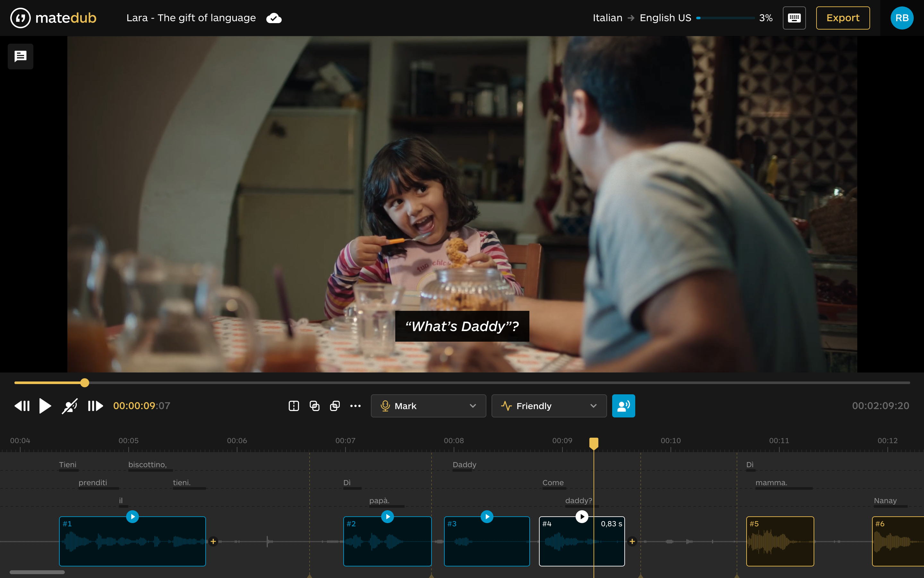Click the 00:10 mark on timeline ruler
924x578 pixels.
pyautogui.click(x=671, y=440)
